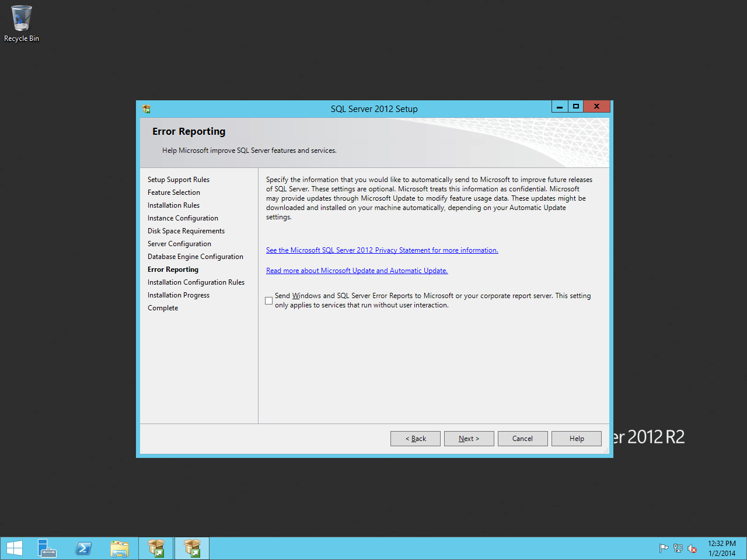Click the Help Microsoft improve SQL Server subtitle
The image size is (747, 560).
point(249,150)
